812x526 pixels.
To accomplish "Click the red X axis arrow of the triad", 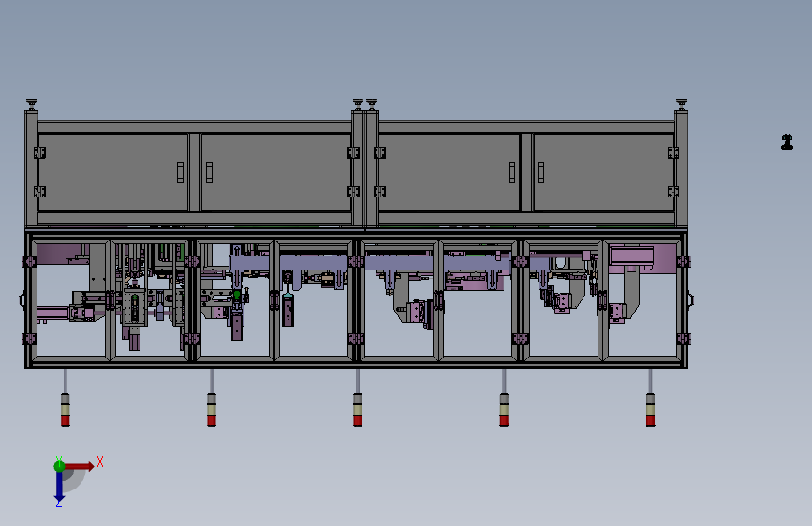I will [79, 466].
